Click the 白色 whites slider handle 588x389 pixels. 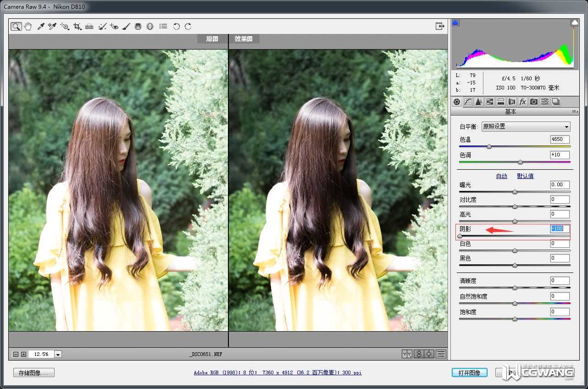[x=515, y=250]
